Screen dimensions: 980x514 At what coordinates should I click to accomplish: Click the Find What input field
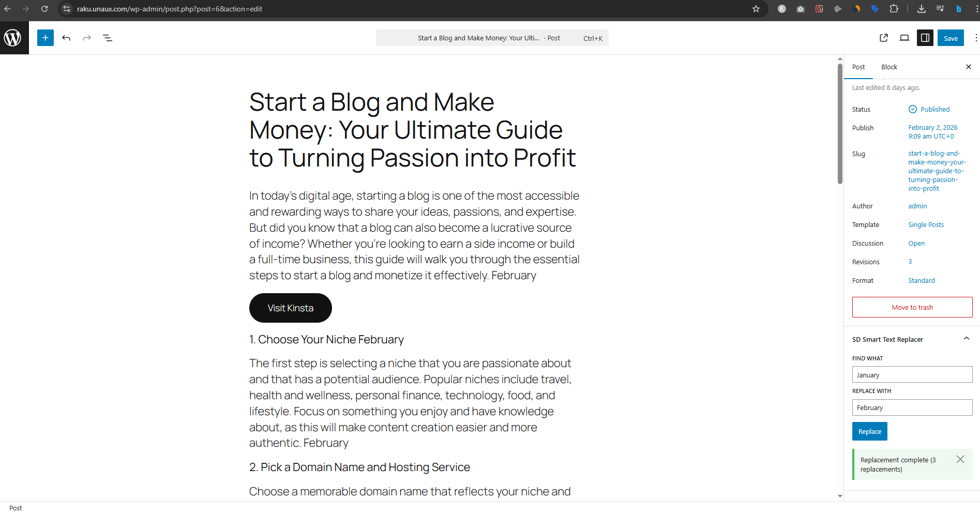[x=912, y=375]
